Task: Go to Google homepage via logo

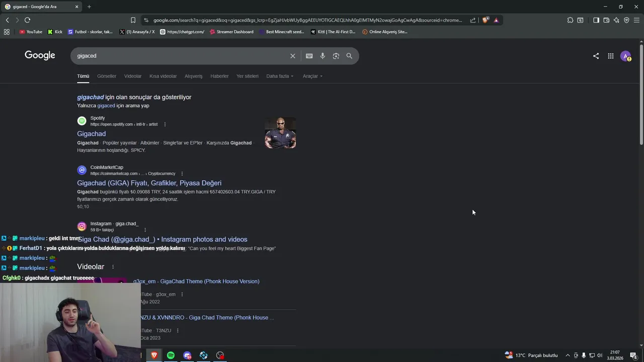Action: pyautogui.click(x=40, y=55)
